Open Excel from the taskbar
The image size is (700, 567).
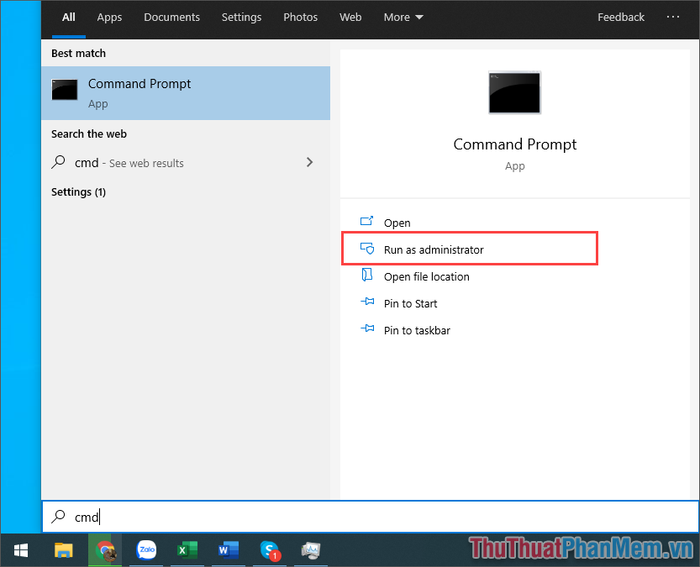tap(187, 550)
